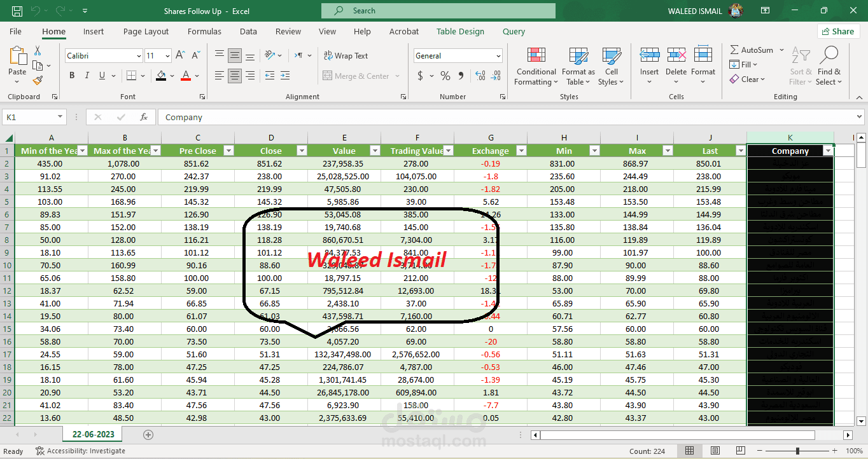
Task: Click the Cut scissors icon
Action: click(x=38, y=50)
